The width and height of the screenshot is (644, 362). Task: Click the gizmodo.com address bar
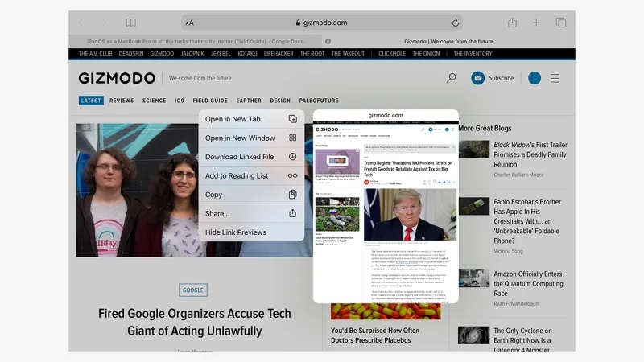pyautogui.click(x=321, y=23)
